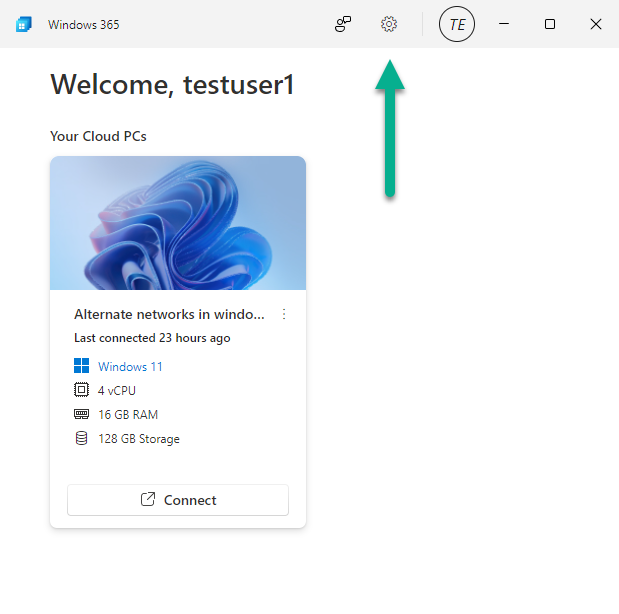Open the Feedback icon in title bar
Image resolution: width=619 pixels, height=614 pixels.
tap(343, 24)
